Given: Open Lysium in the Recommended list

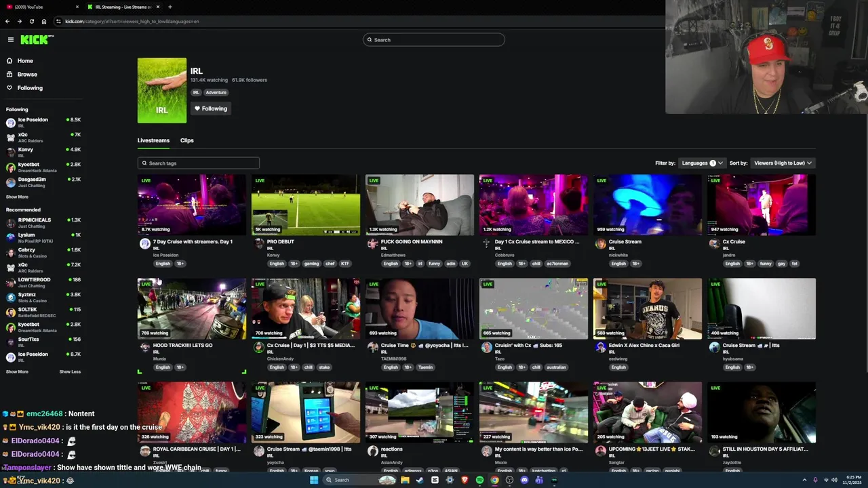Looking at the screenshot, I should point(43,237).
